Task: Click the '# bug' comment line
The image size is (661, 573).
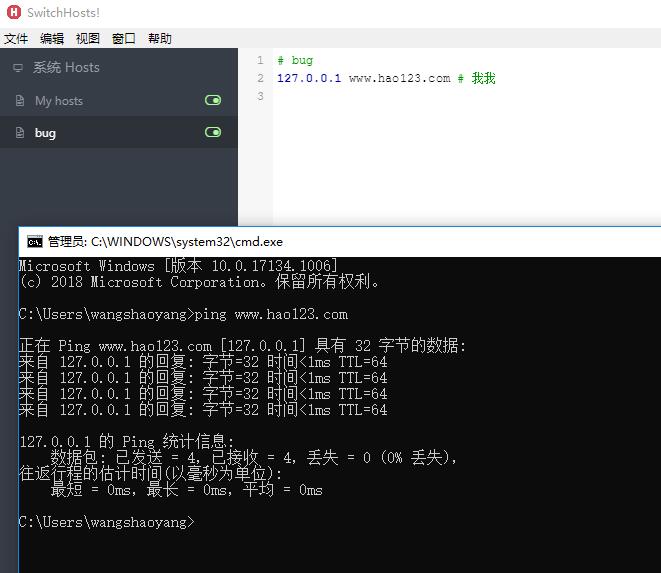Action: click(295, 60)
